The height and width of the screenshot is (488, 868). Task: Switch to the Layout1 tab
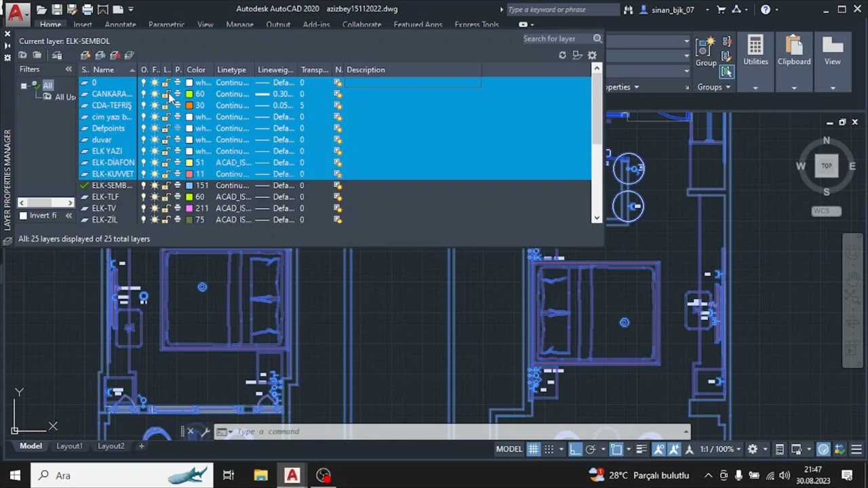pos(69,446)
